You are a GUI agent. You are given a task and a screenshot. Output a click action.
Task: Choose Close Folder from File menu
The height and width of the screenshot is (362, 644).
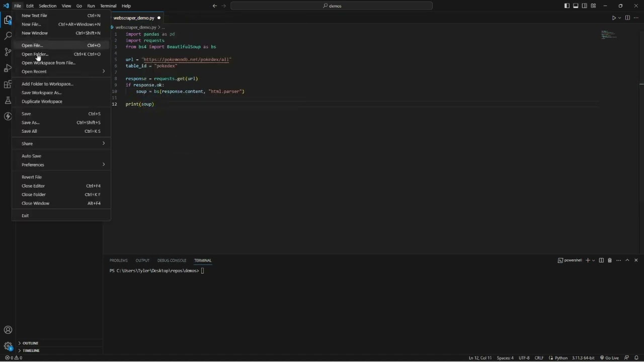tap(61, 195)
